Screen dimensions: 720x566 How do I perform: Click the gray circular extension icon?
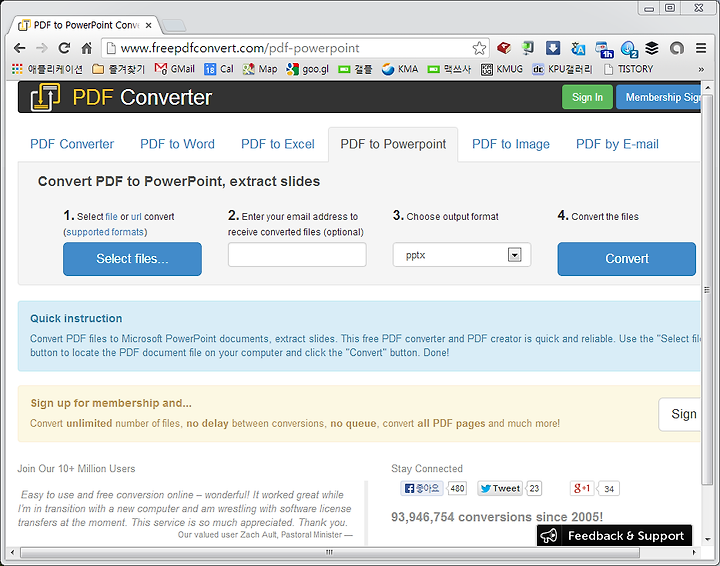tap(677, 48)
